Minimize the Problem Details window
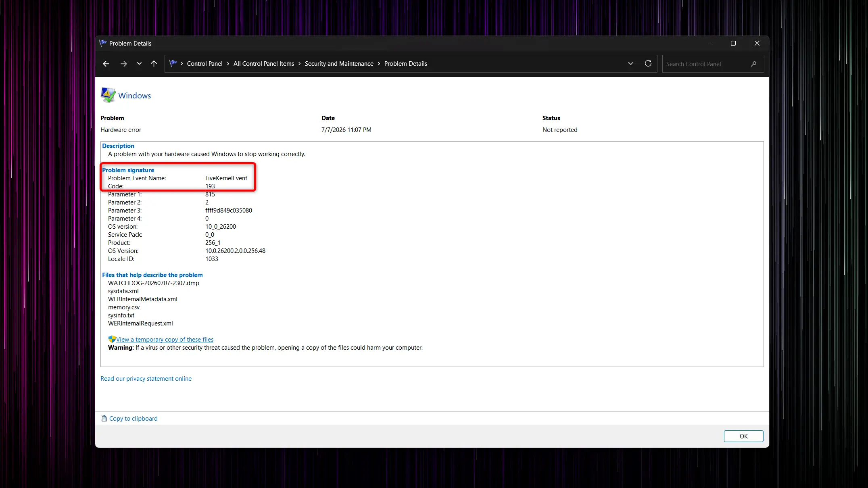The height and width of the screenshot is (488, 868). (710, 43)
